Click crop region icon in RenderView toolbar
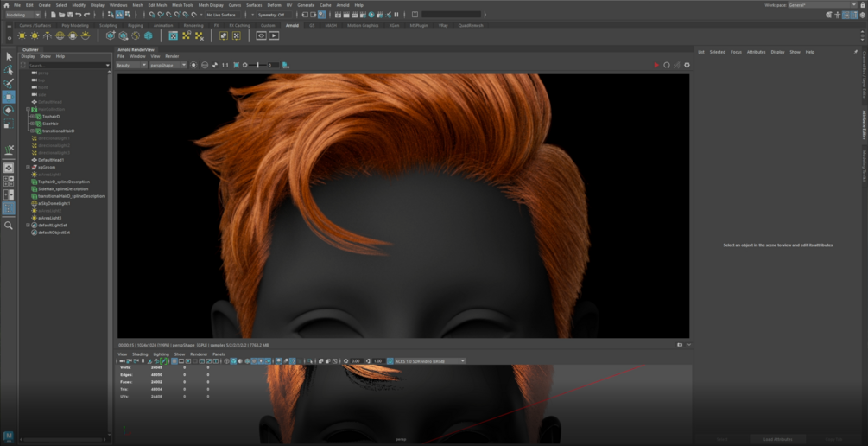The width and height of the screenshot is (868, 446). click(237, 65)
